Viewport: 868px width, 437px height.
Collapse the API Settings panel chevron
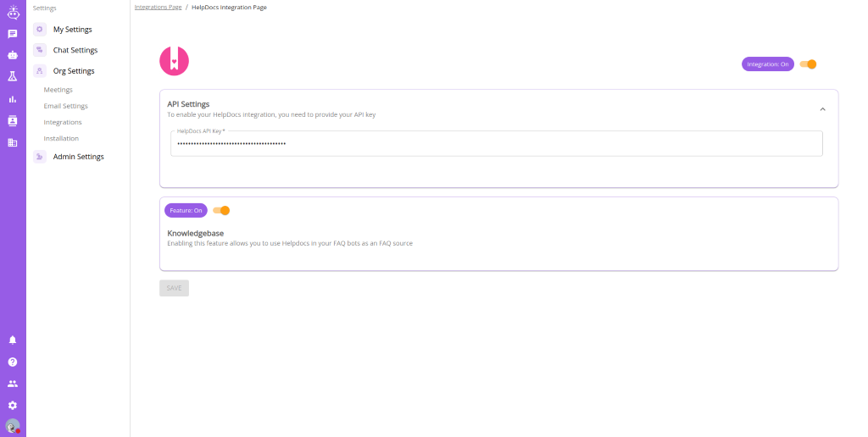point(822,109)
